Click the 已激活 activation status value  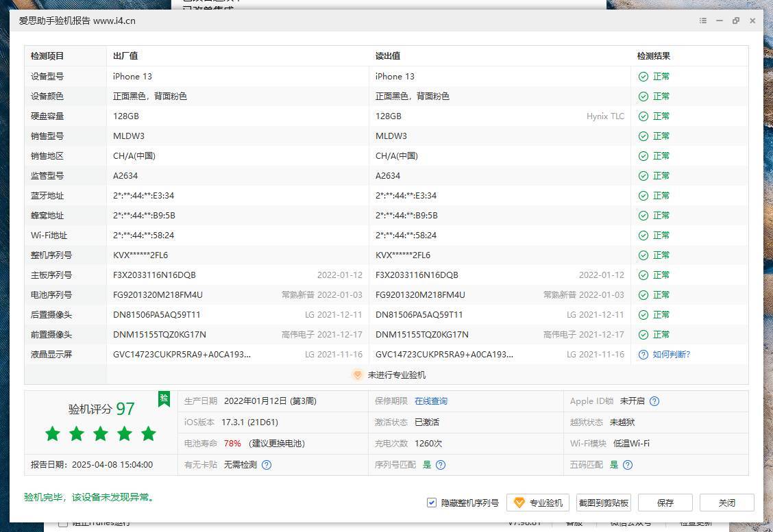[427, 422]
